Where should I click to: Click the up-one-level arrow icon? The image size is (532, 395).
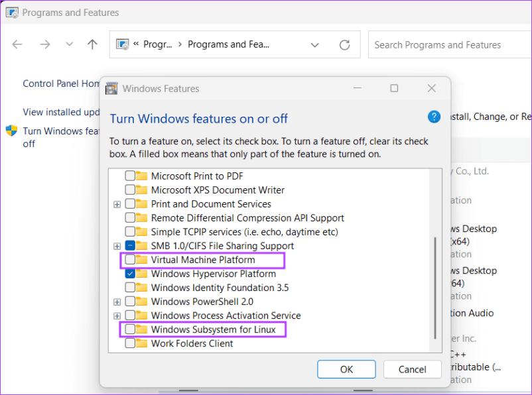[92, 44]
